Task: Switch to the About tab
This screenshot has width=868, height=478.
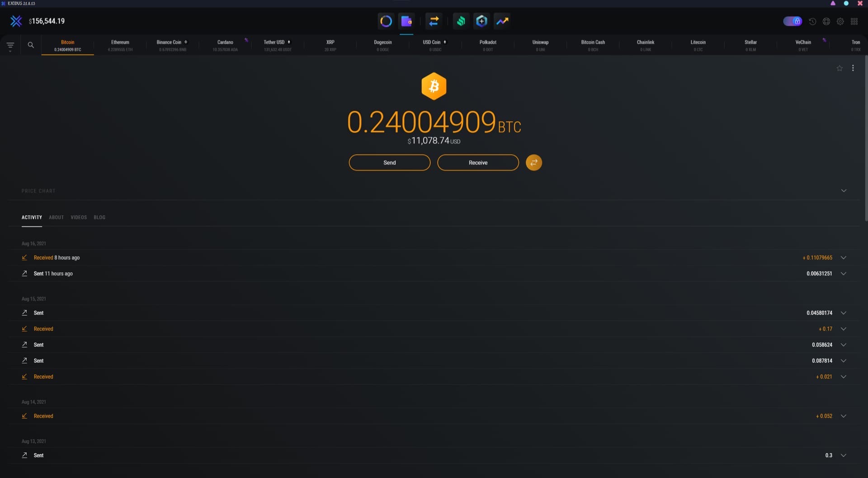Action: click(x=56, y=218)
